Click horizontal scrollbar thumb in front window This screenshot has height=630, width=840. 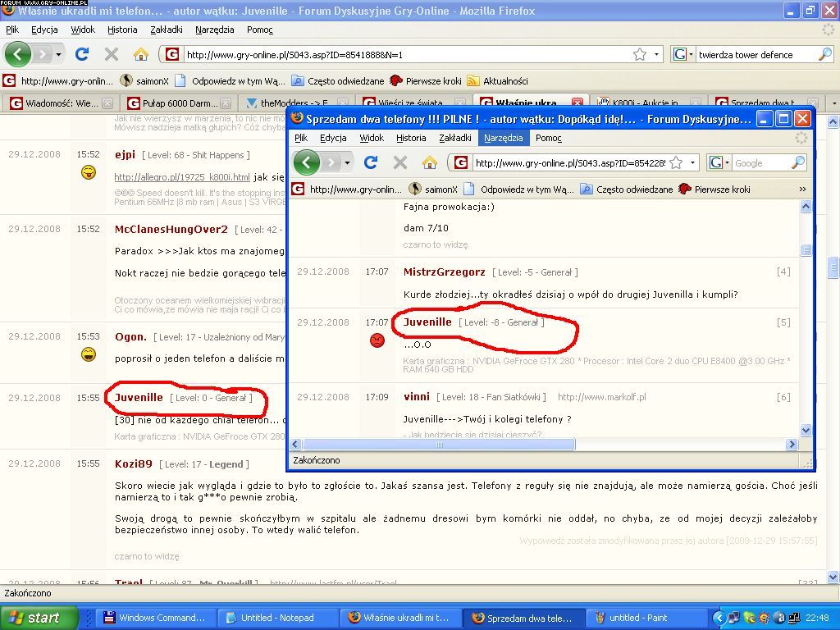tap(440, 444)
